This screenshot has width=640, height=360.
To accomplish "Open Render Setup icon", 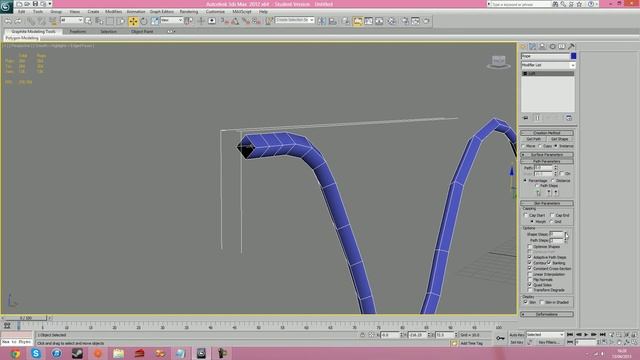I will pyautogui.click(x=405, y=21).
